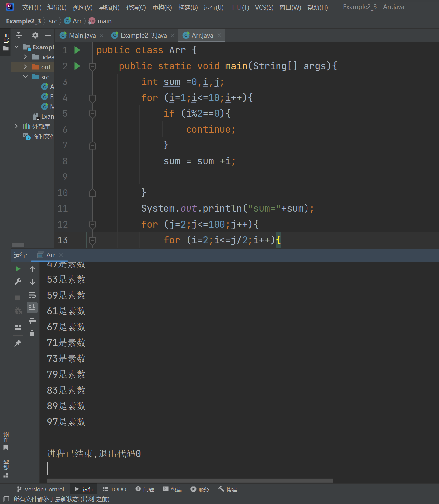Clear console output with trash icon
The image size is (439, 504).
point(32,333)
